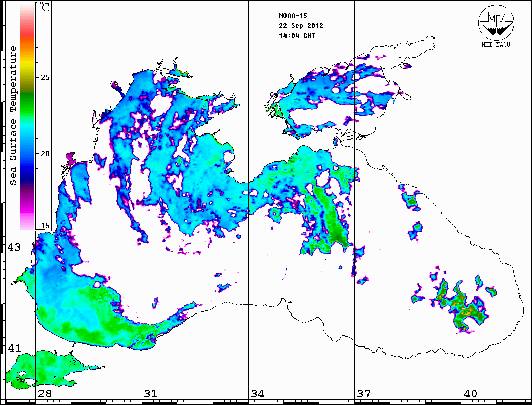The image size is (532, 405).
Task: Click the time '14:04 GMT'
Action: (x=297, y=35)
